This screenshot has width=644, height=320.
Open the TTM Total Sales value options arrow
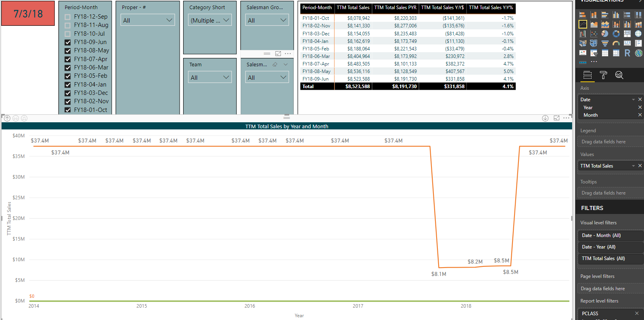pyautogui.click(x=633, y=166)
